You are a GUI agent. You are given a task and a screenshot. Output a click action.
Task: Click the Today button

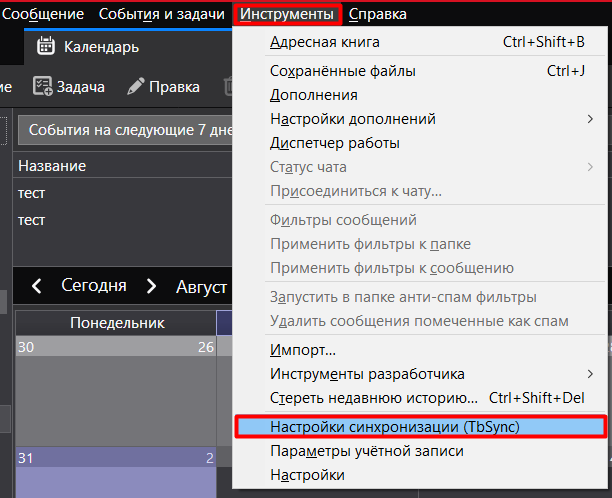tap(93, 286)
